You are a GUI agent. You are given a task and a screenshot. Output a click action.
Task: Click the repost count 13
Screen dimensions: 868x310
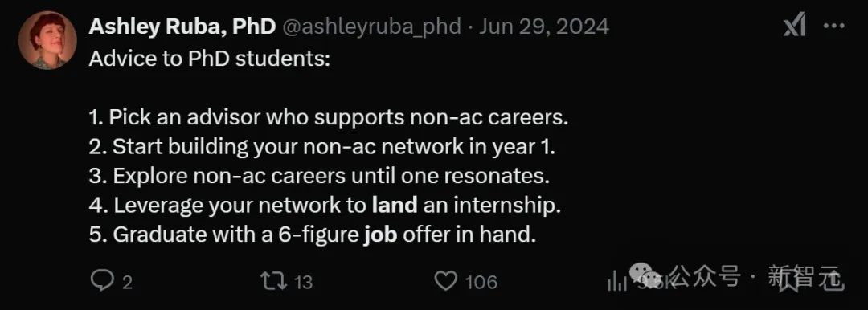point(303,283)
